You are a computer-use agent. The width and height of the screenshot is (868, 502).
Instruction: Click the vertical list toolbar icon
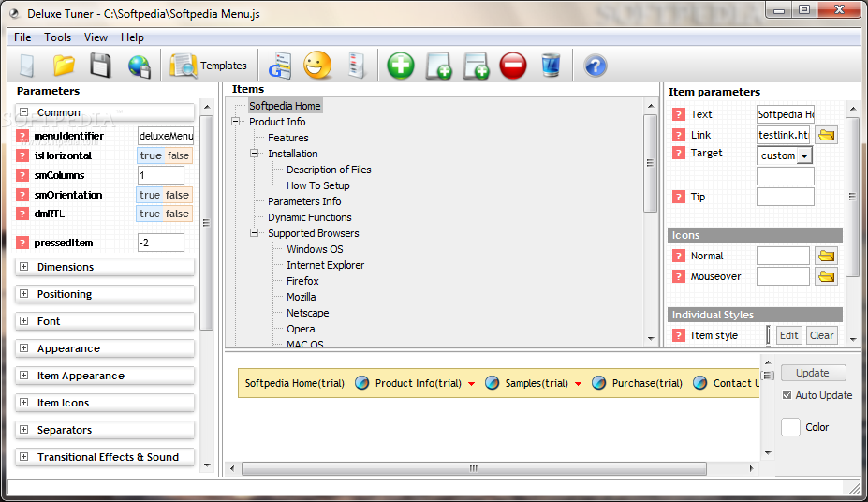[x=357, y=66]
